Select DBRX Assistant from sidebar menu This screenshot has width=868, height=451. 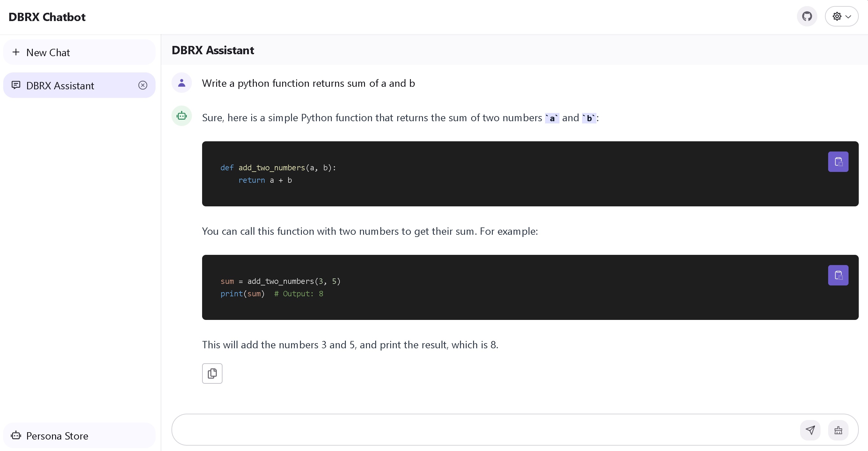(60, 85)
